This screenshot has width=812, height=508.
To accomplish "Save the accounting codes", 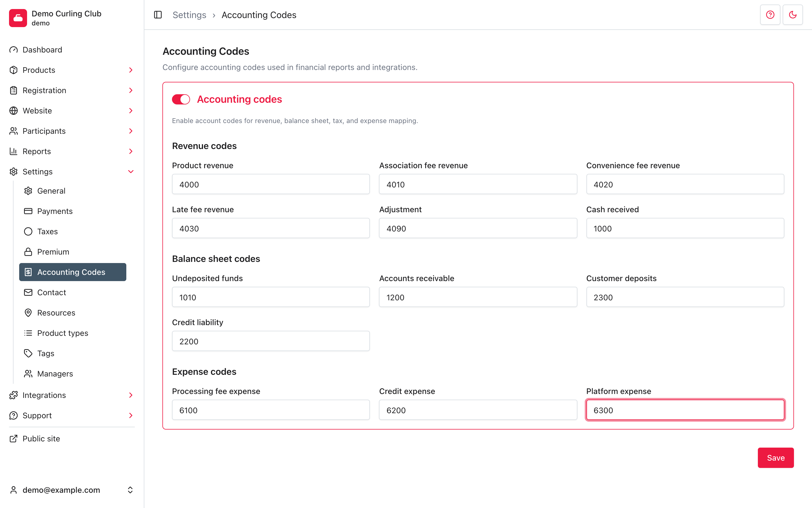I will point(775,457).
